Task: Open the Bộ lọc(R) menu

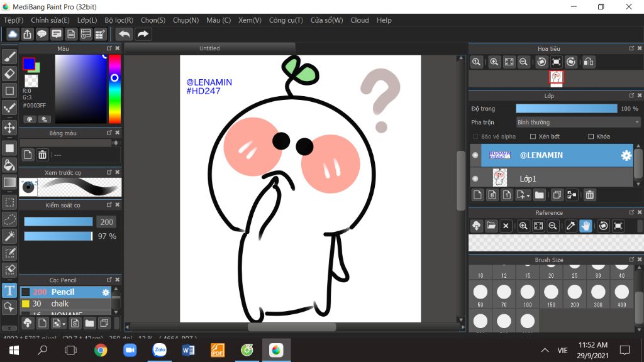Action: [119, 20]
